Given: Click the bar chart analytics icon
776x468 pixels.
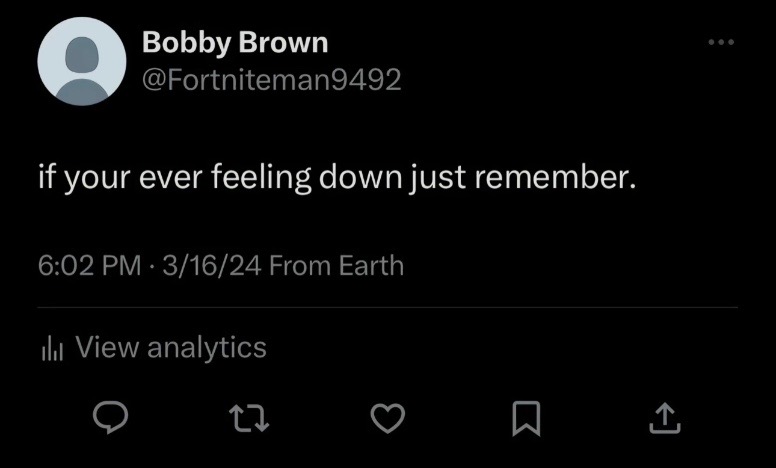Looking at the screenshot, I should 52,348.
